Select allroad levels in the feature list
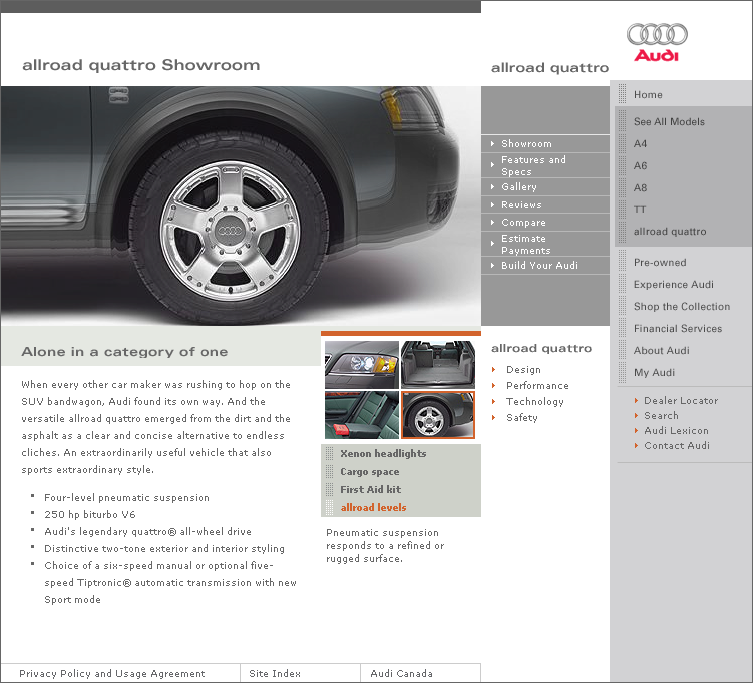This screenshot has height=683, width=753. click(x=373, y=507)
